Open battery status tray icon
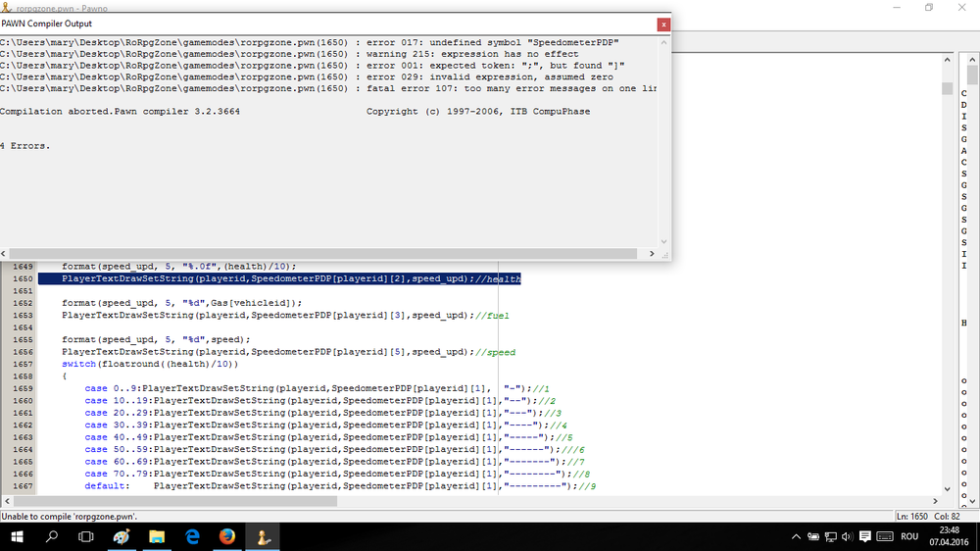 [813, 536]
